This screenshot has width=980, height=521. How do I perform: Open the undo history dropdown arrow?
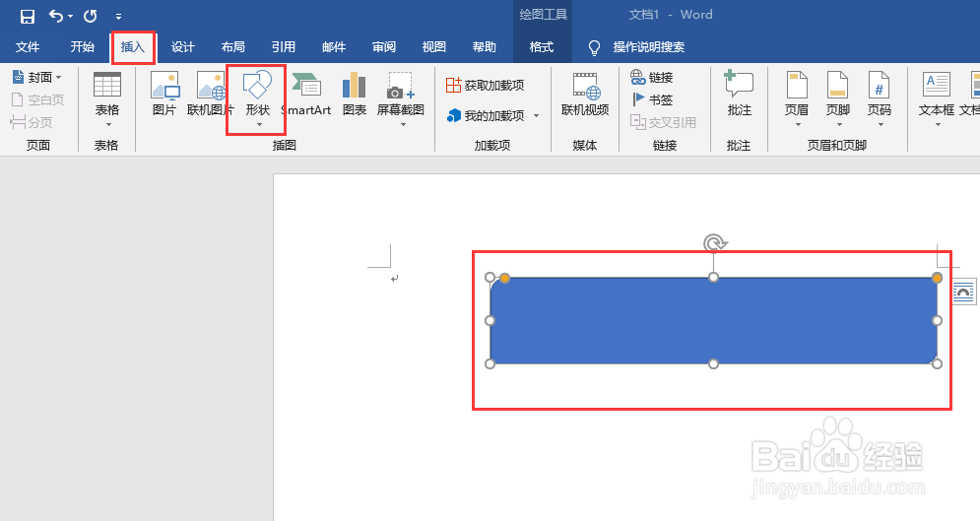(70, 17)
